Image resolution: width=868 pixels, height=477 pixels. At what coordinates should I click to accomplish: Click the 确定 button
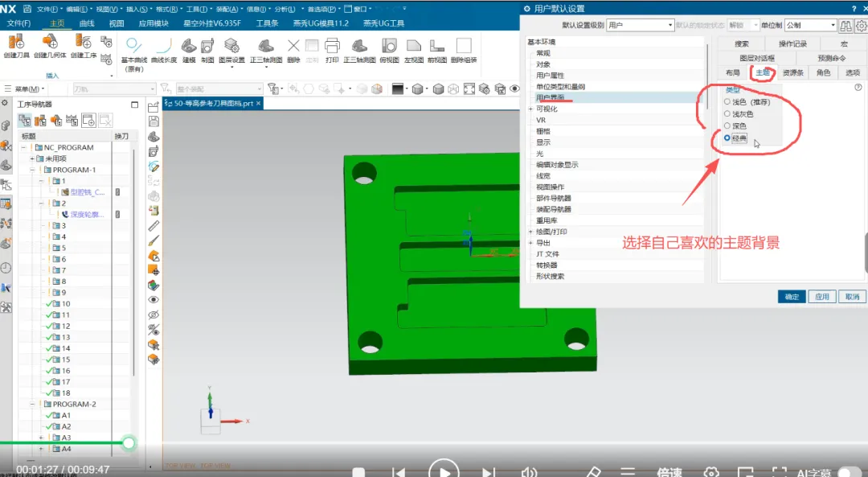click(x=792, y=296)
